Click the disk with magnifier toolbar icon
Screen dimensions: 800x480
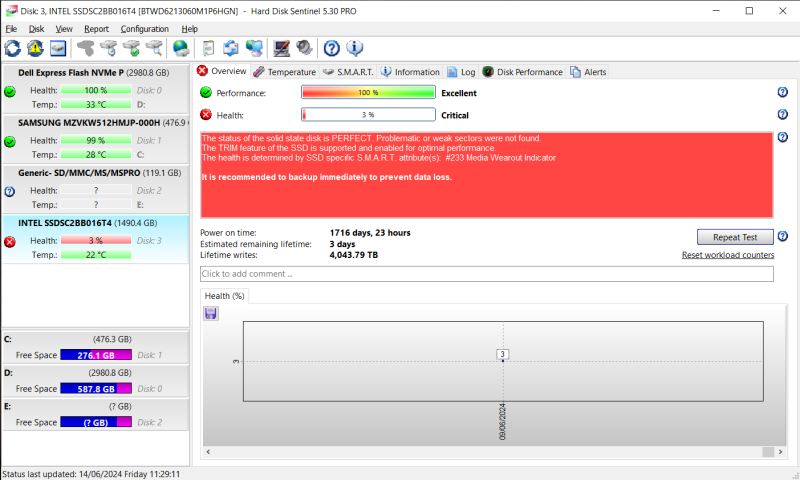[x=154, y=48]
